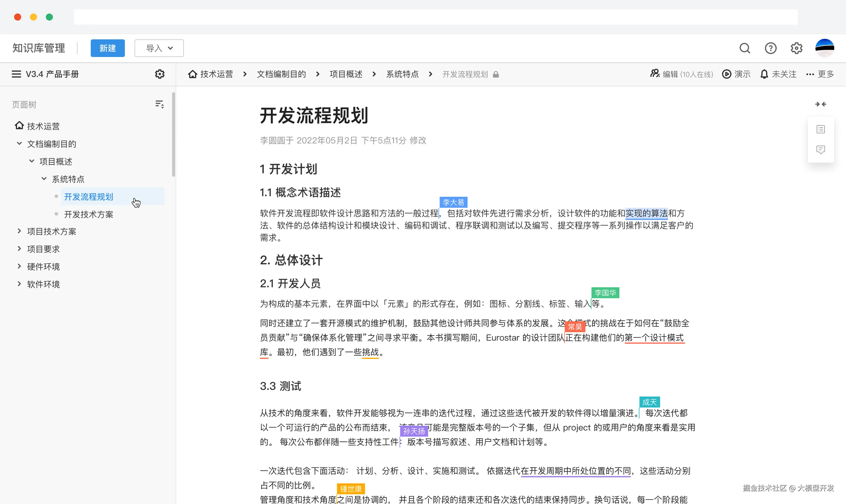Collapse the right panel with inward arrows icon
846x504 pixels.
coord(820,104)
